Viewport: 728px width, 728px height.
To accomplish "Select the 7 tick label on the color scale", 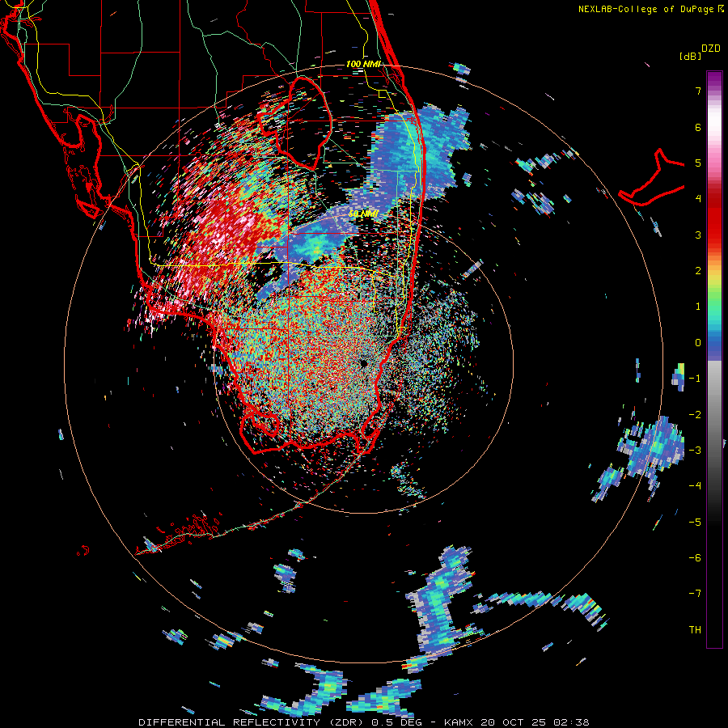I will pos(698,91).
